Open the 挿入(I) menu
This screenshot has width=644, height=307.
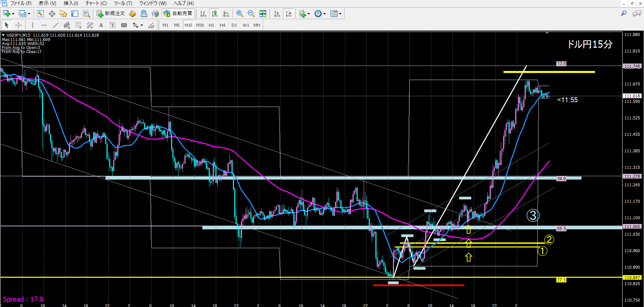[x=71, y=3]
